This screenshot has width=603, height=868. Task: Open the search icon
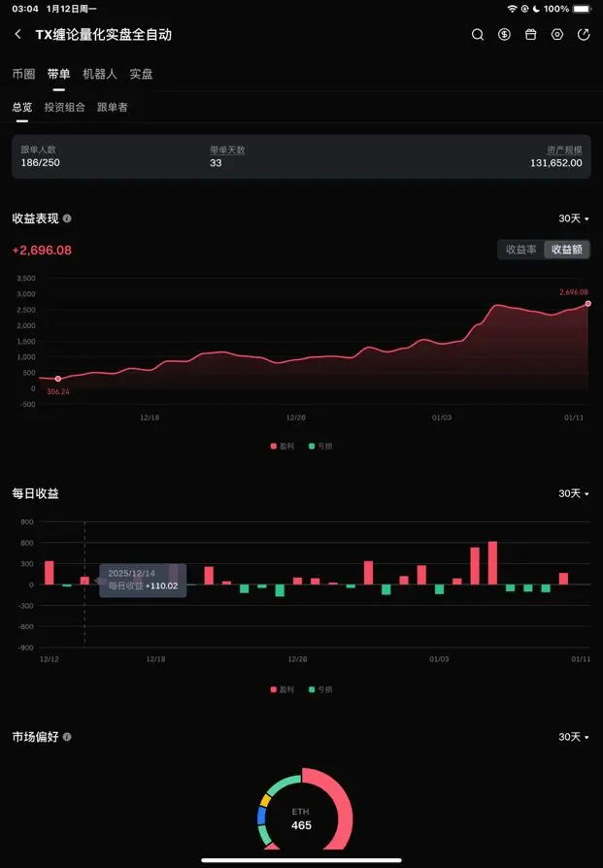(x=478, y=34)
